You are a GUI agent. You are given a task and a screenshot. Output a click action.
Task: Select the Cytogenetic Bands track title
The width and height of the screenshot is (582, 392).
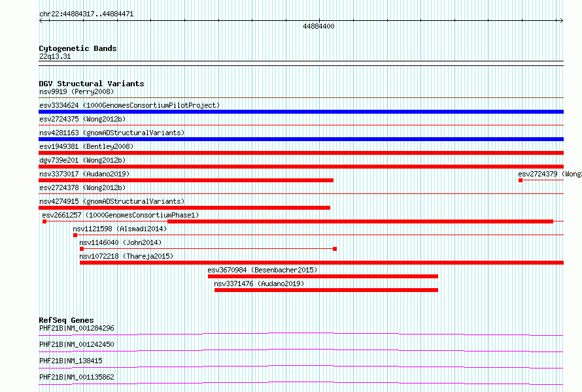[78, 48]
